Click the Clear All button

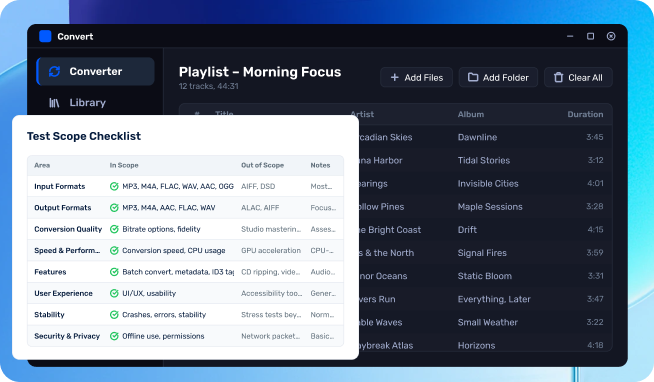578,78
